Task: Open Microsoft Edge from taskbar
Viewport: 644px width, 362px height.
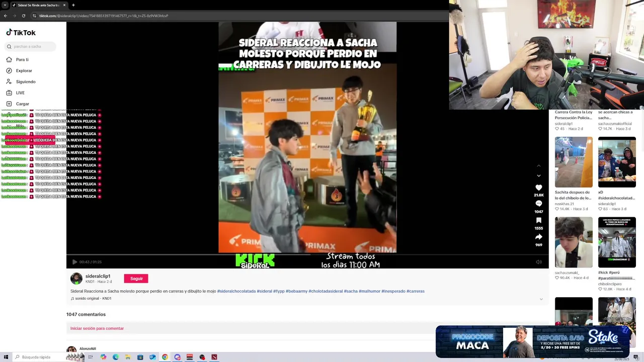Action: [x=115, y=357]
